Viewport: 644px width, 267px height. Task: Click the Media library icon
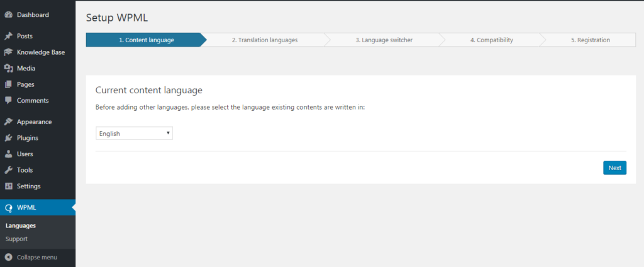[x=8, y=69]
